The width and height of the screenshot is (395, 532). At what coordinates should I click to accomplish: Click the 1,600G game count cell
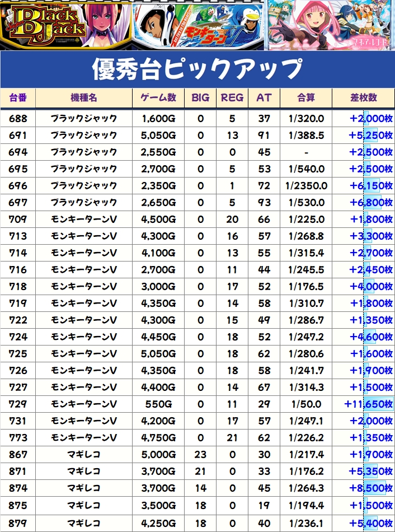click(158, 118)
